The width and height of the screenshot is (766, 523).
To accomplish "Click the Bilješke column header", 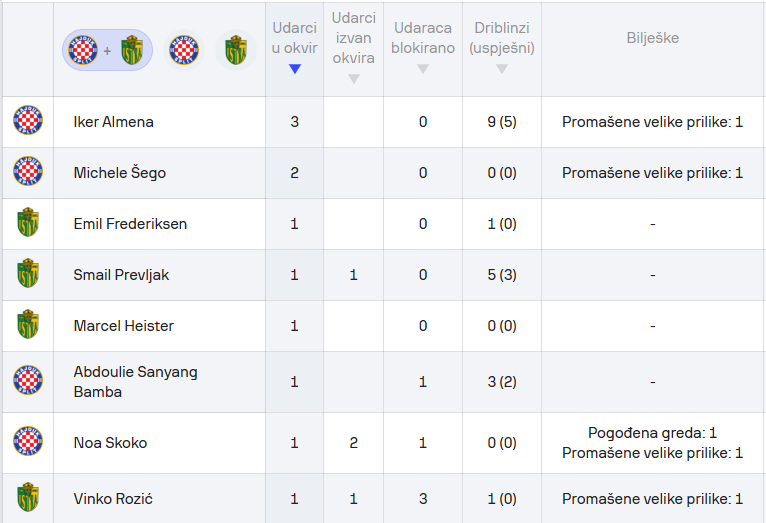I will (652, 38).
